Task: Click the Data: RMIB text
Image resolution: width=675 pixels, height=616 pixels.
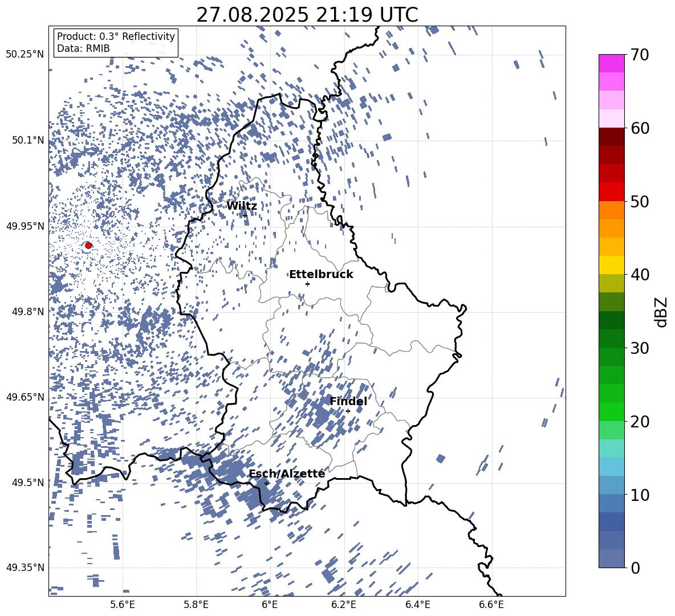Action: (x=83, y=48)
